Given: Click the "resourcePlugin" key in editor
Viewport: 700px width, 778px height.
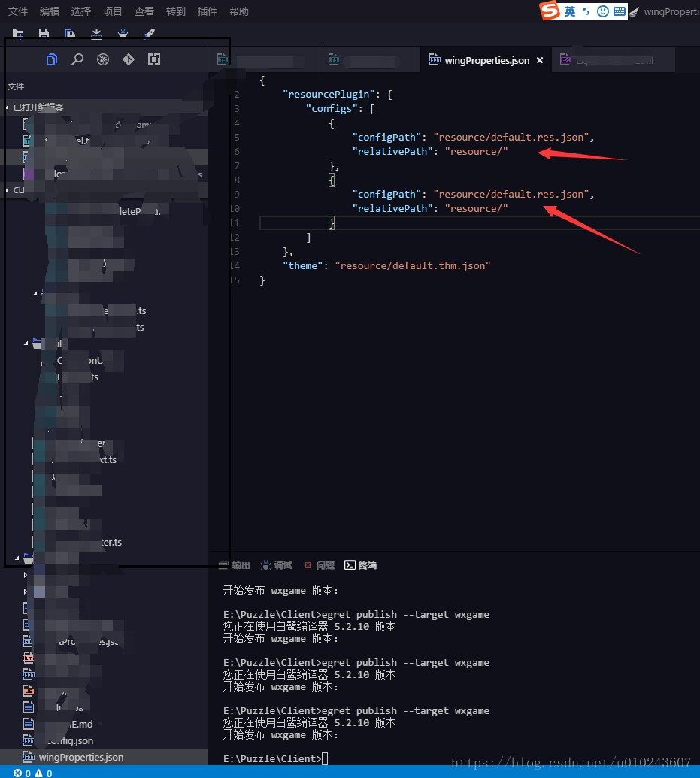Looking at the screenshot, I should [x=329, y=94].
